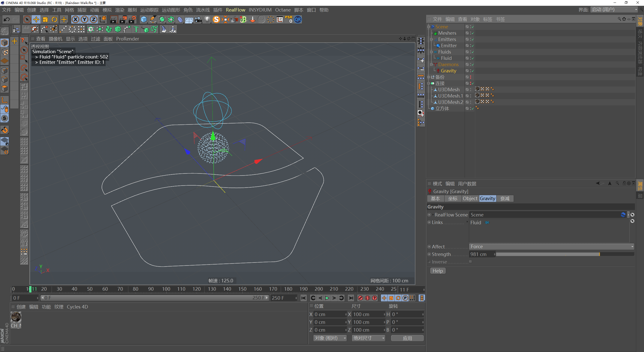Open the RealFlow menu

235,10
